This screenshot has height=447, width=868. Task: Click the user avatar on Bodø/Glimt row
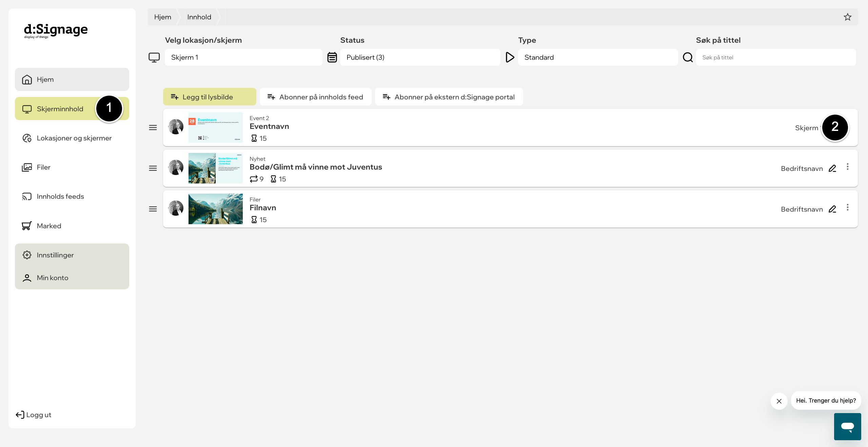[176, 168]
